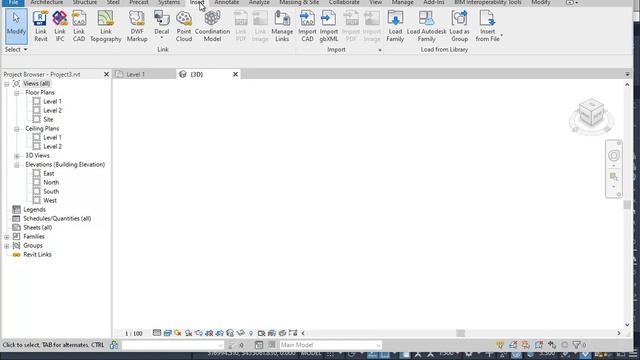Close the Project Browser panel
This screenshot has height=360, width=640.
tap(106, 74)
